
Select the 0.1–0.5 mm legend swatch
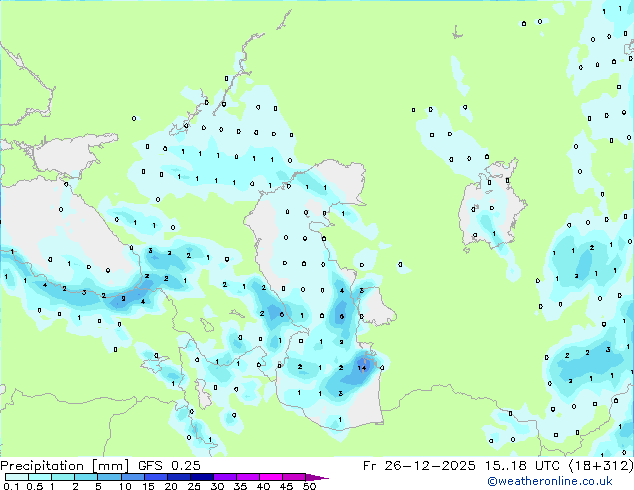(x=17, y=477)
